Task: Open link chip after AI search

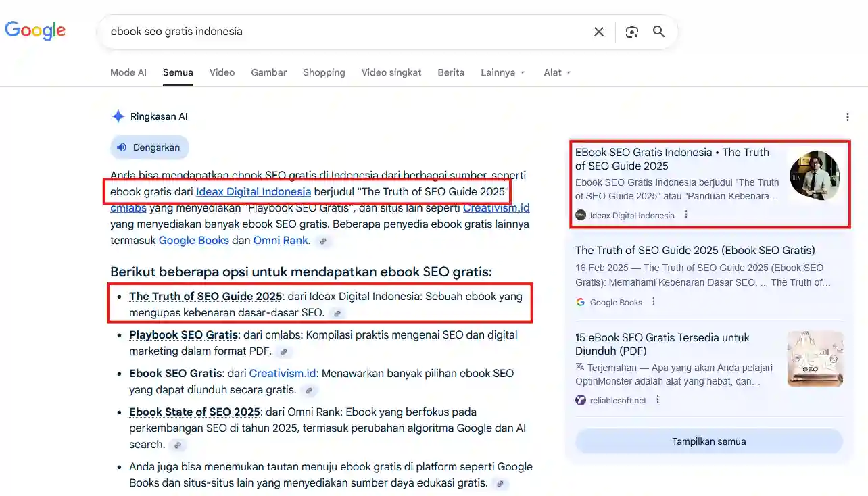Action: [177, 445]
